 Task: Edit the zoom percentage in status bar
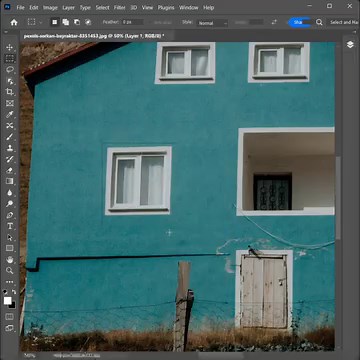click(x=30, y=356)
